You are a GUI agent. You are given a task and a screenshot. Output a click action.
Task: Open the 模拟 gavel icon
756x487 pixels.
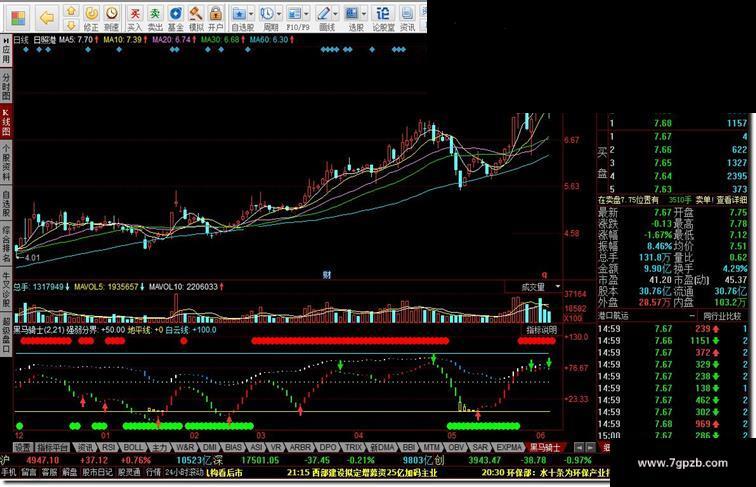[x=195, y=14]
